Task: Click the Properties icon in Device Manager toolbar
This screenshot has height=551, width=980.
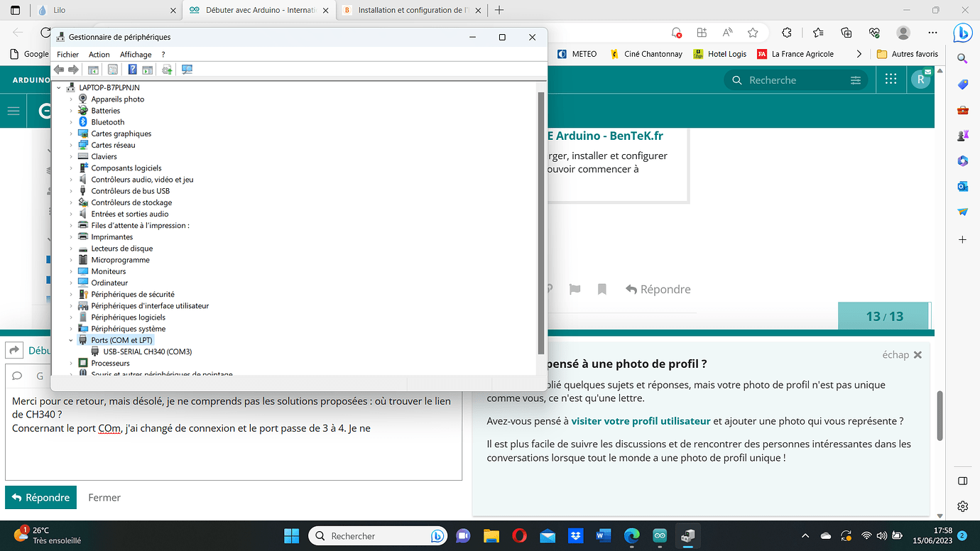Action: coord(113,69)
